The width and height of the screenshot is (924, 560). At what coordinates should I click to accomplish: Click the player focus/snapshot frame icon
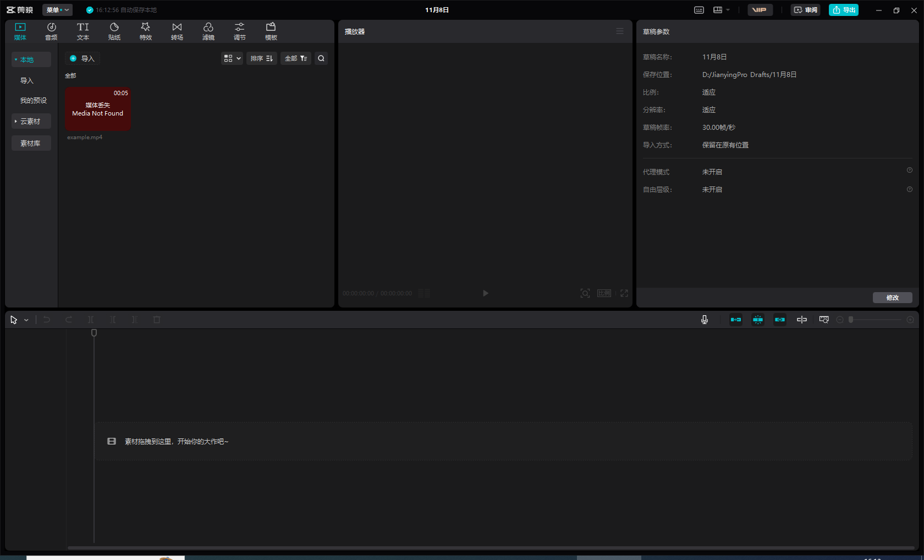point(585,293)
